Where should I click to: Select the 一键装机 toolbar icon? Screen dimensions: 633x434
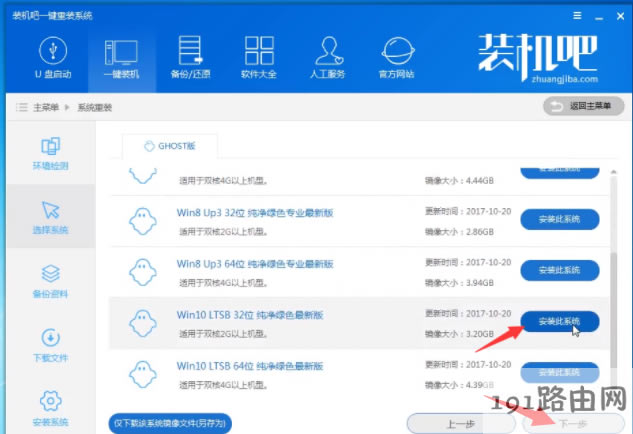(x=121, y=58)
